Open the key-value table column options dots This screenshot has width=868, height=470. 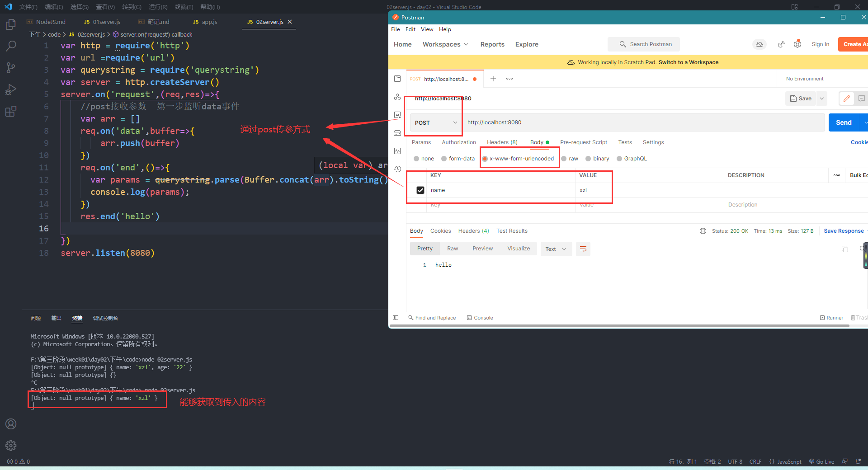(x=837, y=175)
